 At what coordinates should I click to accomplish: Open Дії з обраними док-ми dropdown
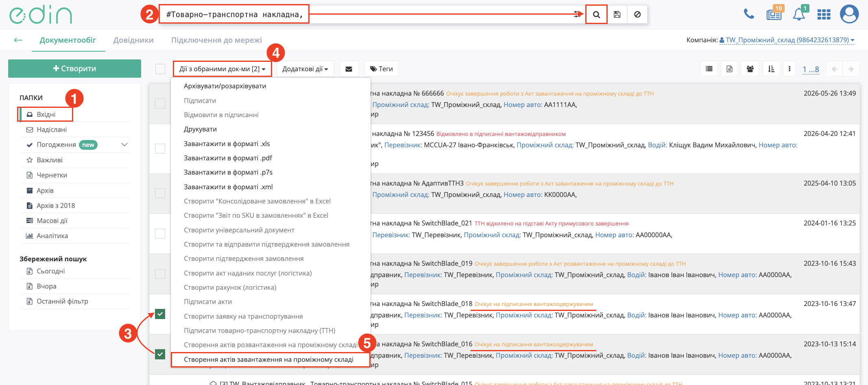(222, 69)
